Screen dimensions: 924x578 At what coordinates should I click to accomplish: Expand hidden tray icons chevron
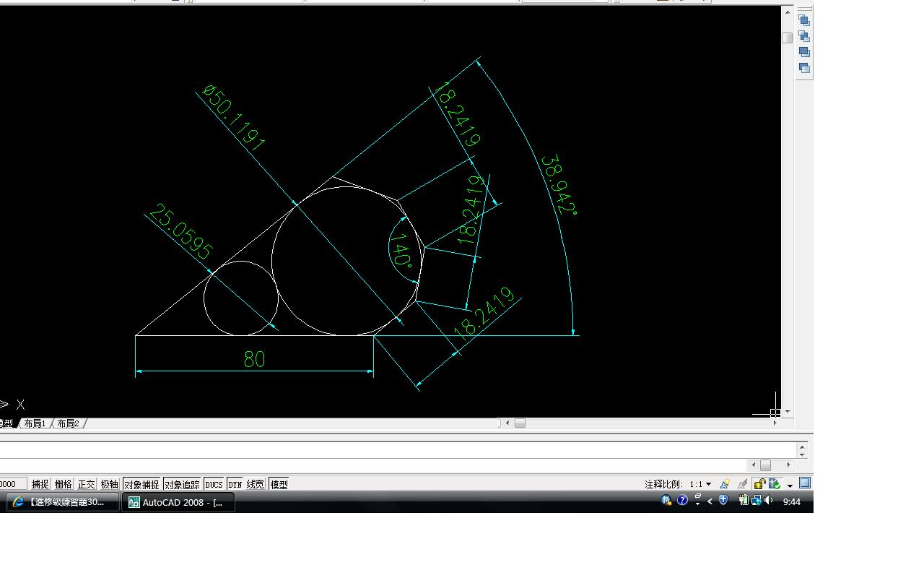pos(710,501)
